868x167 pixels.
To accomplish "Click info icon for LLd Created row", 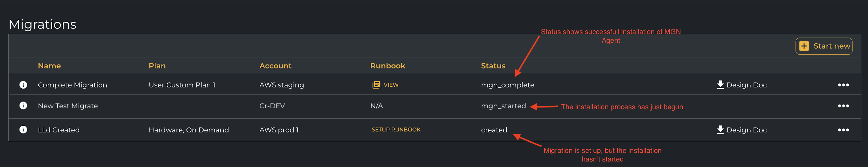I will click(x=23, y=130).
